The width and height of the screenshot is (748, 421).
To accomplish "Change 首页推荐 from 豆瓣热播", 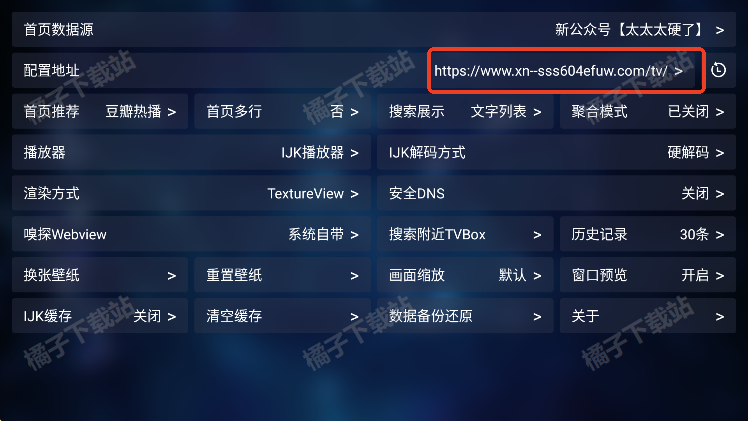I will [x=100, y=112].
